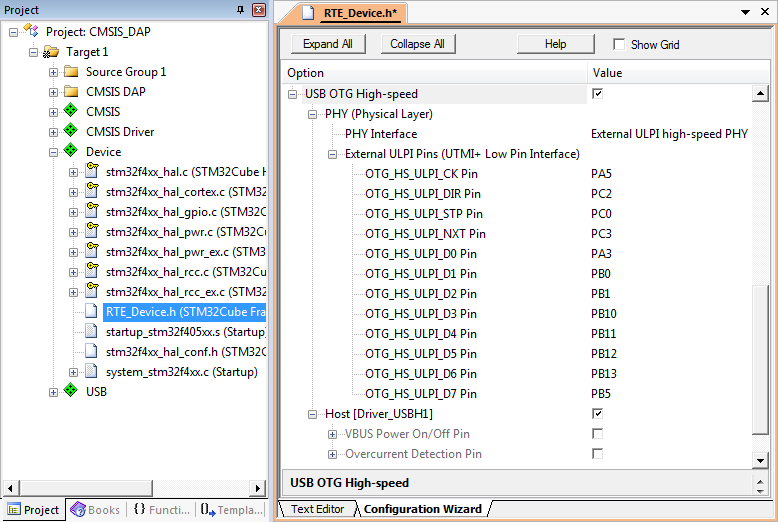Select the PA5 value for ULPI_CK Pin

coord(601,174)
